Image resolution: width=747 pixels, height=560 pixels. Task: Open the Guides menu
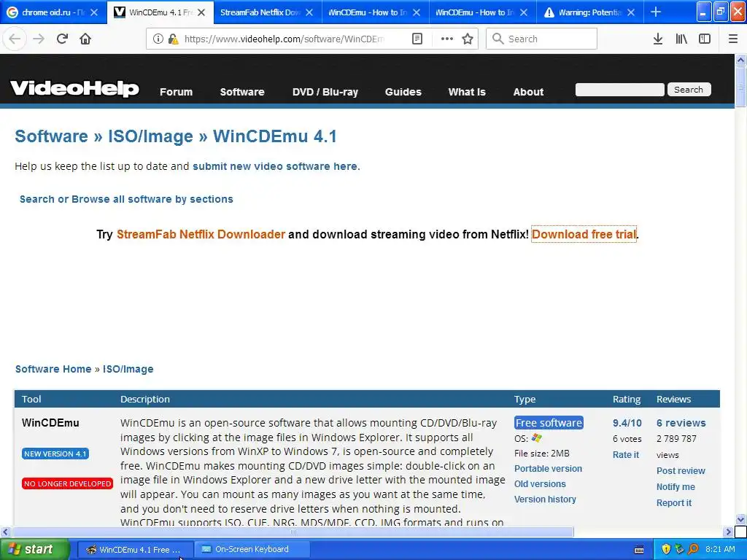403,92
